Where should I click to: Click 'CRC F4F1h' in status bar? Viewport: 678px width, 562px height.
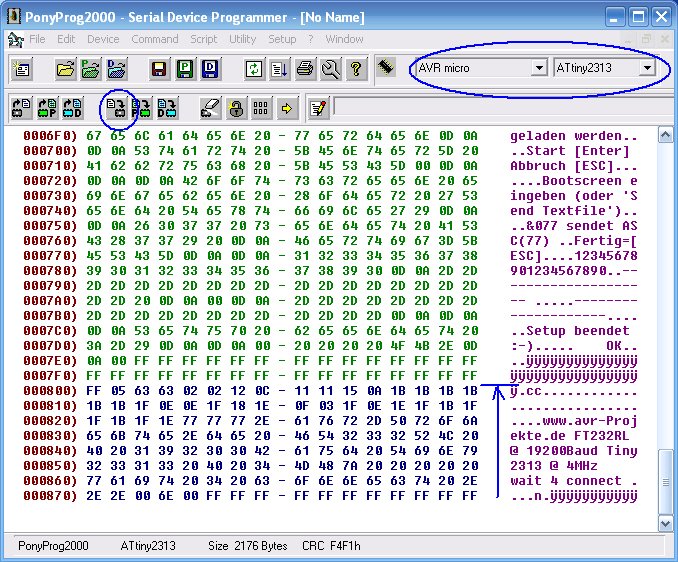point(331,546)
